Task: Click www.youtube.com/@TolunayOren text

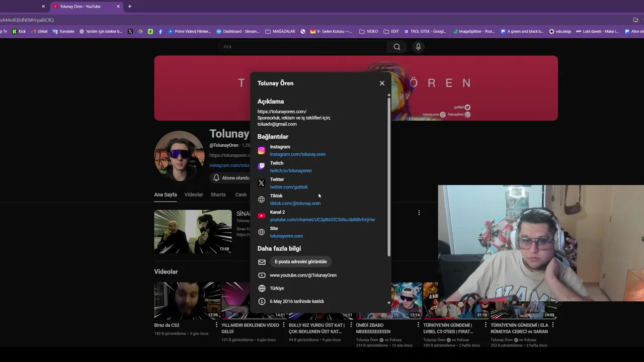Action: [303, 275]
